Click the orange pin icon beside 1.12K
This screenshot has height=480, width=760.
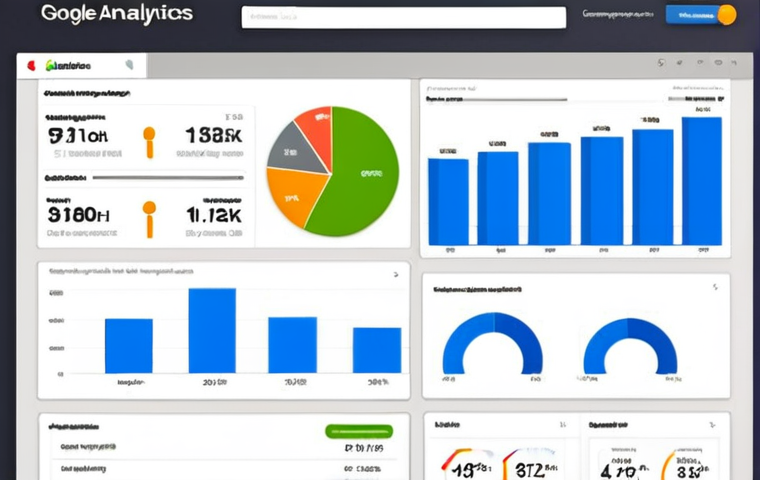tap(149, 220)
